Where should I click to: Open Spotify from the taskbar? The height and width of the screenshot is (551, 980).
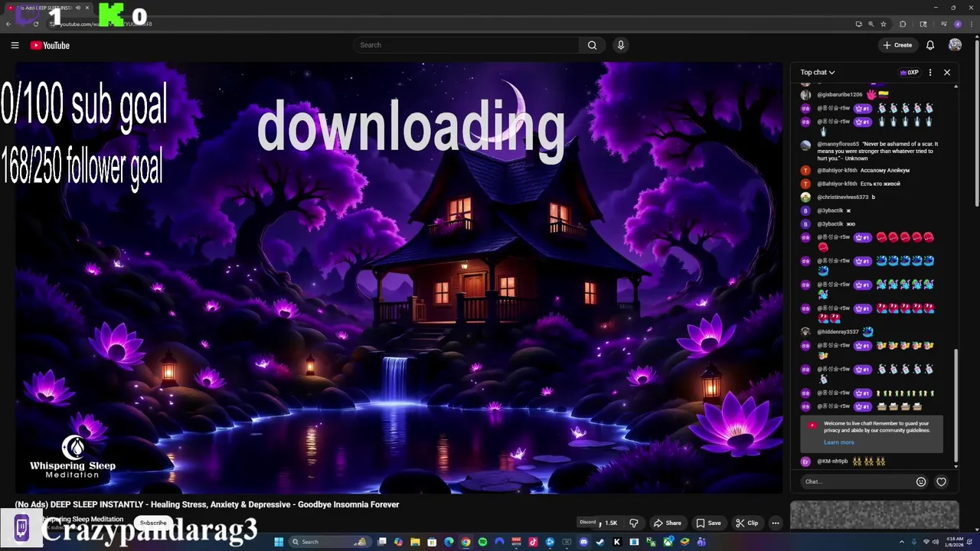(482, 542)
